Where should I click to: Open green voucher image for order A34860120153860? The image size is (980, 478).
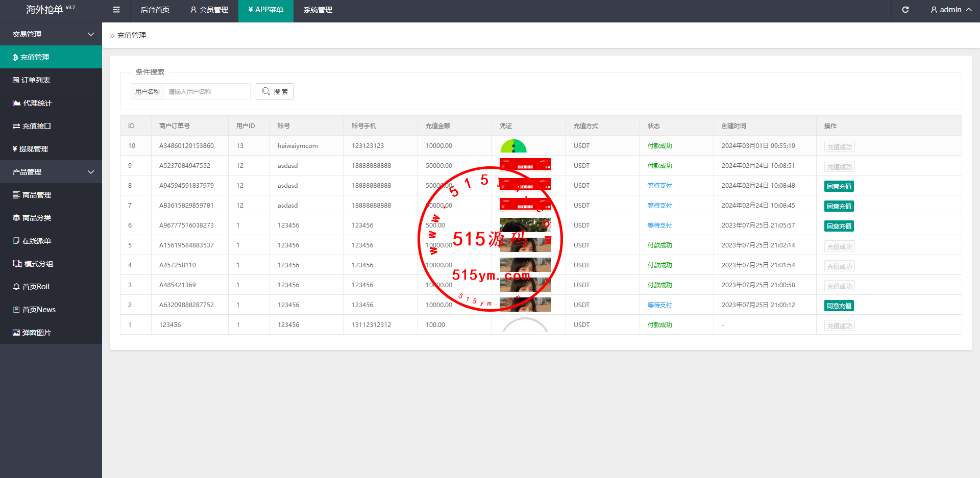coord(513,146)
